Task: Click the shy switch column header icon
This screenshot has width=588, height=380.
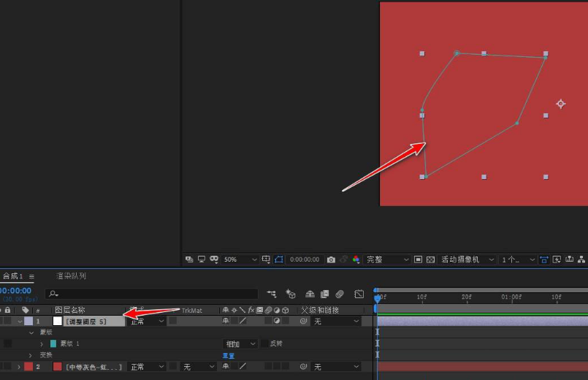Action: coord(226,310)
